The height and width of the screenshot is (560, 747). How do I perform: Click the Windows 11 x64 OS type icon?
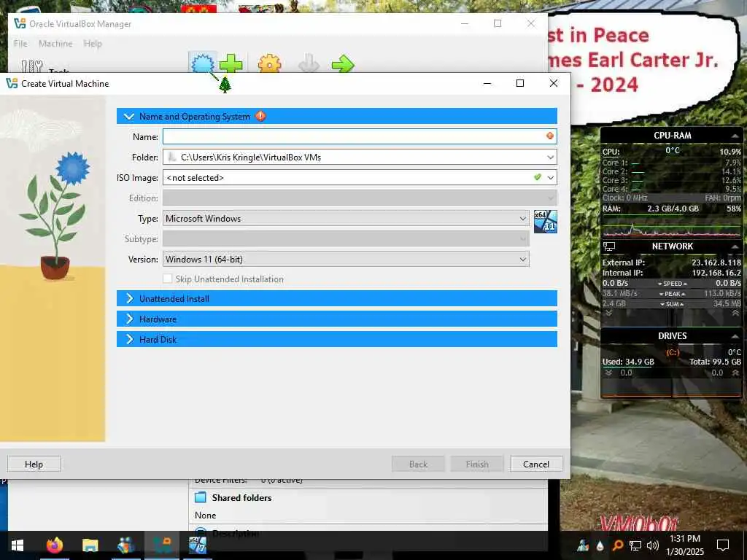pos(546,222)
